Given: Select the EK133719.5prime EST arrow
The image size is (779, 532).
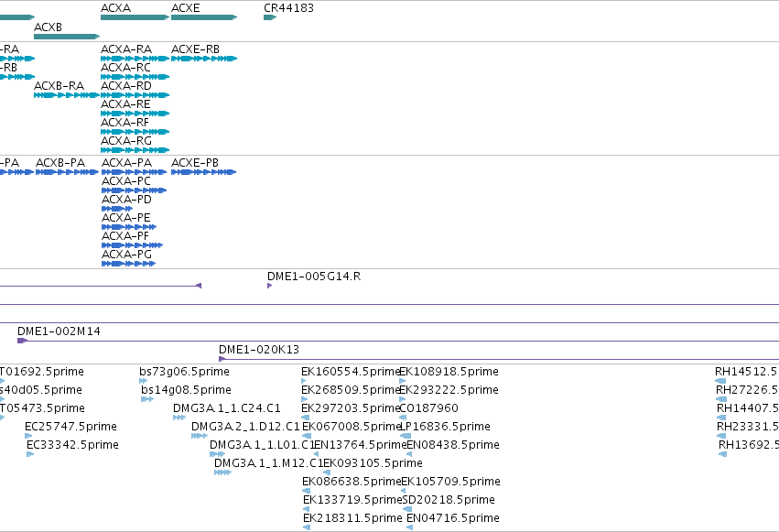Looking at the screenshot, I should 306,510.
